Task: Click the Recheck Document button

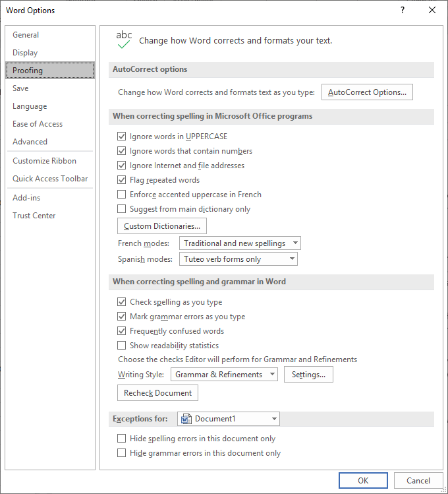Action: tap(157, 393)
